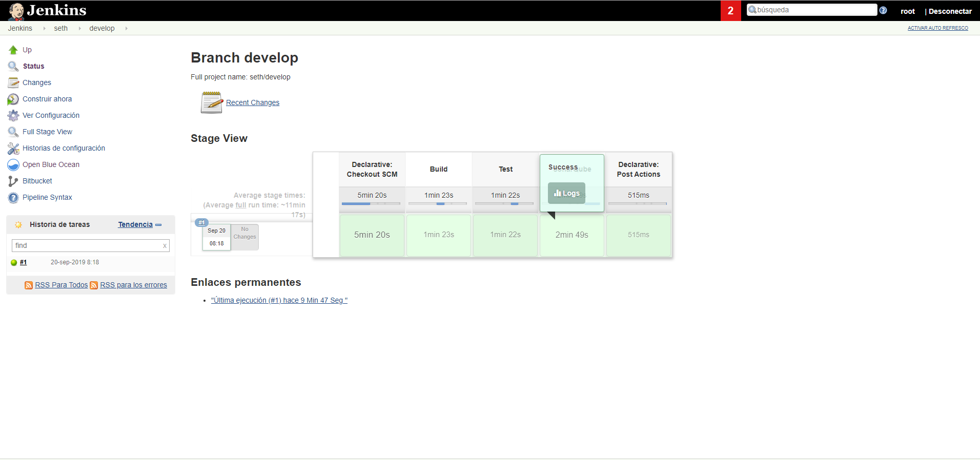Screen dimensions: 980x460
Task: Collapse the Tendencia trend toggle dash
Action: 158,225
